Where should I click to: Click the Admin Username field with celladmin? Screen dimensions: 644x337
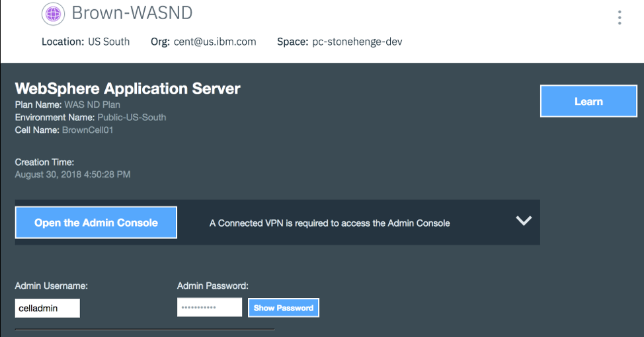click(x=48, y=308)
